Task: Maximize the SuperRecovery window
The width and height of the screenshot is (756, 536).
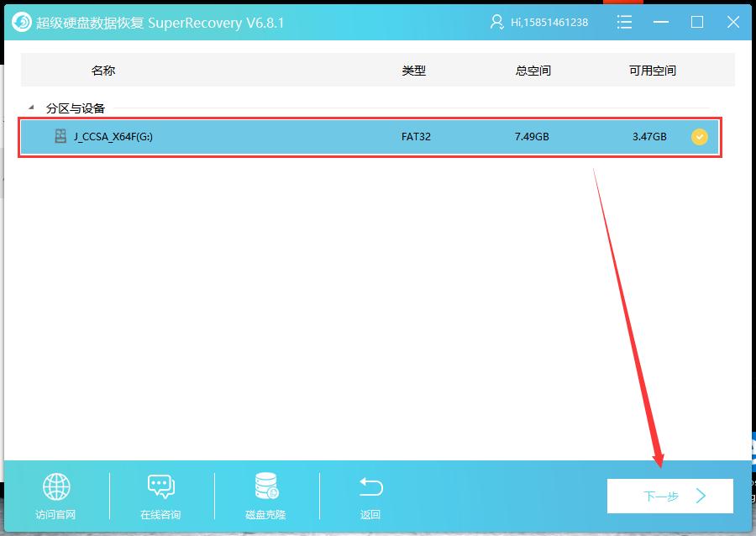Action: pyautogui.click(x=697, y=23)
